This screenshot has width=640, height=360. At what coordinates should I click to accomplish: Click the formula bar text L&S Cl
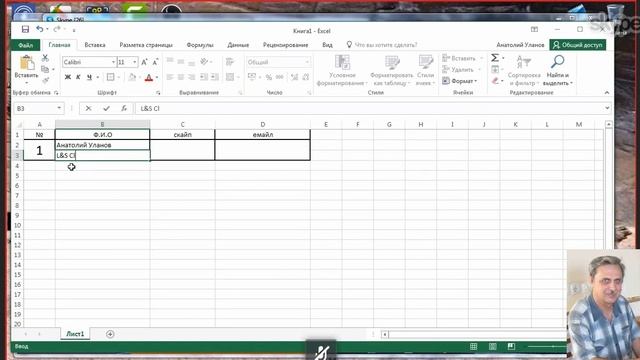tap(150, 108)
